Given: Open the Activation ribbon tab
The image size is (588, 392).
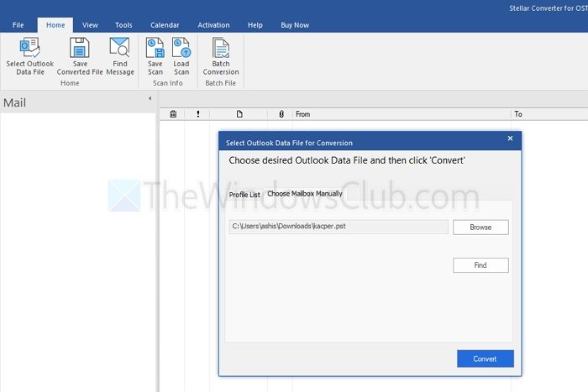Looking at the screenshot, I should tap(213, 25).
